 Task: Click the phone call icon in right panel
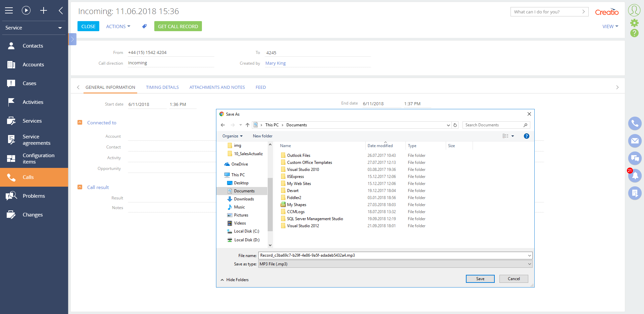pyautogui.click(x=635, y=123)
